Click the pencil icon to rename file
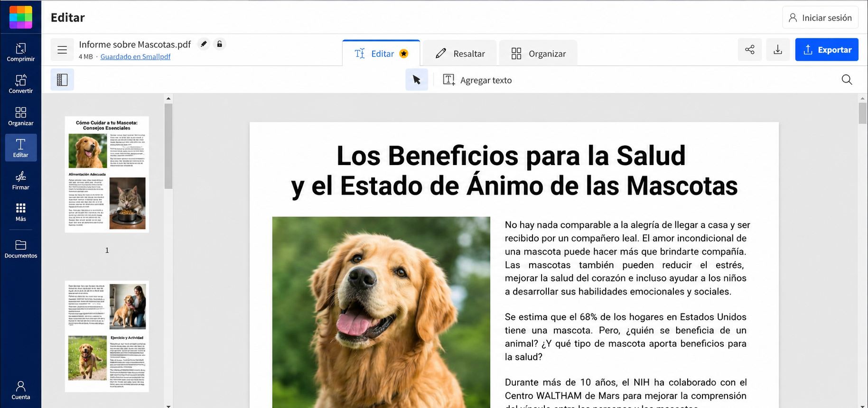Screen dimensions: 868x408 [x=204, y=44]
